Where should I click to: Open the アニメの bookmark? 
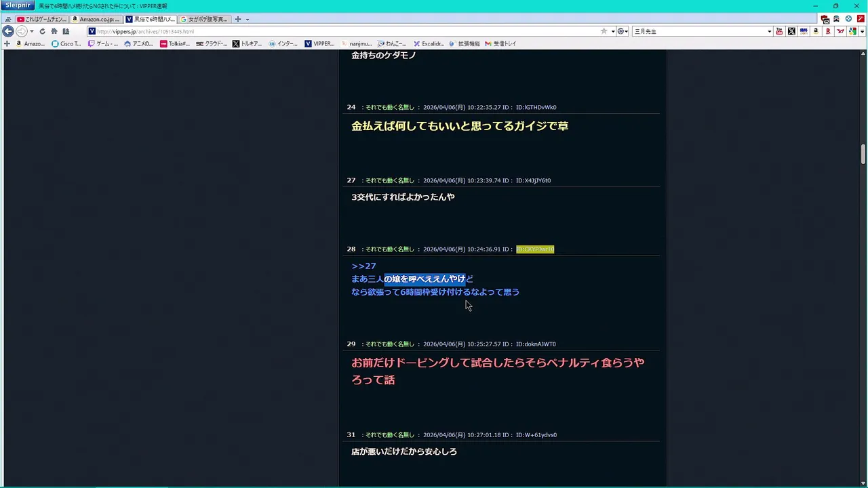click(x=139, y=43)
